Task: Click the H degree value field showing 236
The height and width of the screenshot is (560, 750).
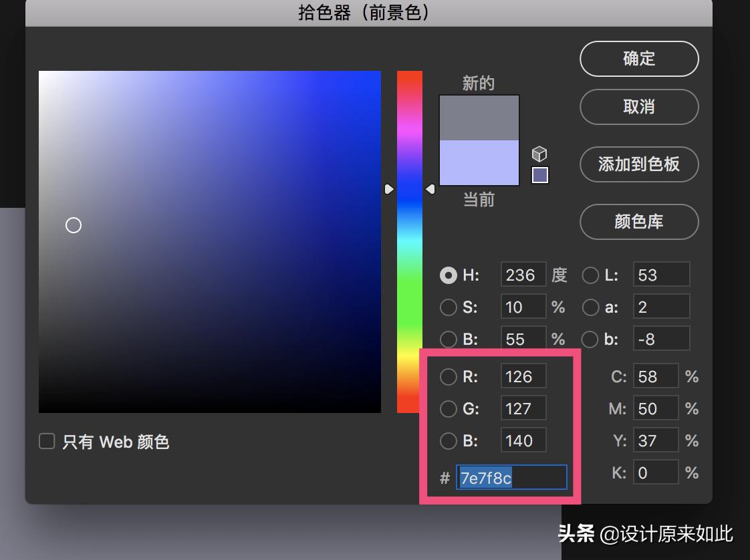Action: 523,275
